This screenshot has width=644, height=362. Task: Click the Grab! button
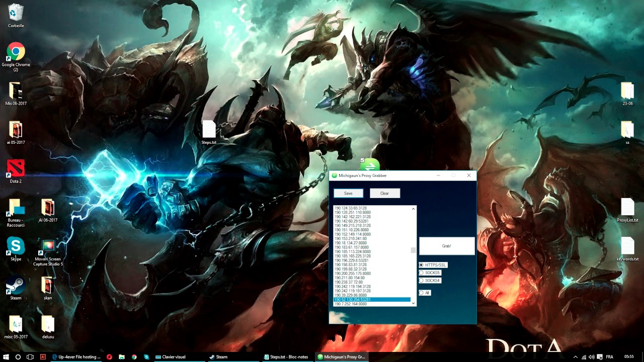(x=447, y=246)
